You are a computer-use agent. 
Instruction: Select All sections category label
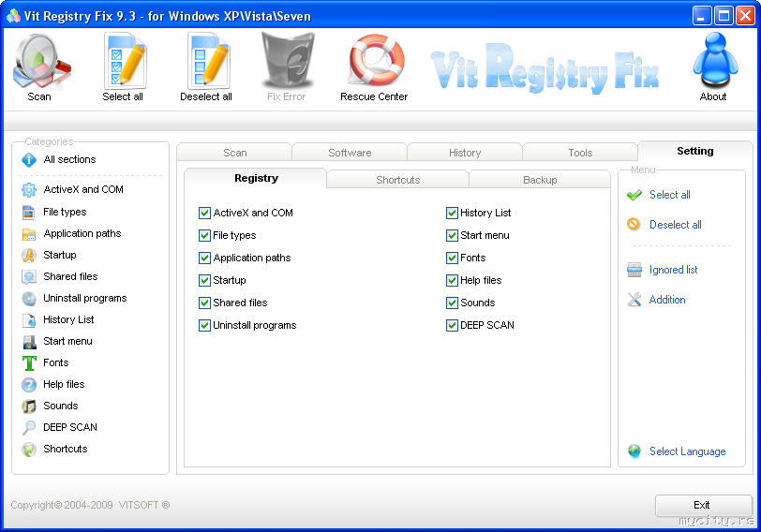[69, 159]
